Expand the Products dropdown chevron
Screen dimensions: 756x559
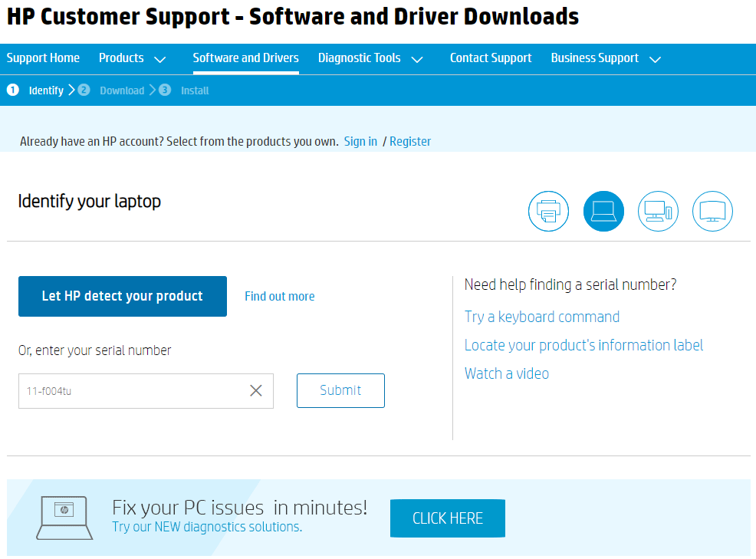(x=160, y=59)
